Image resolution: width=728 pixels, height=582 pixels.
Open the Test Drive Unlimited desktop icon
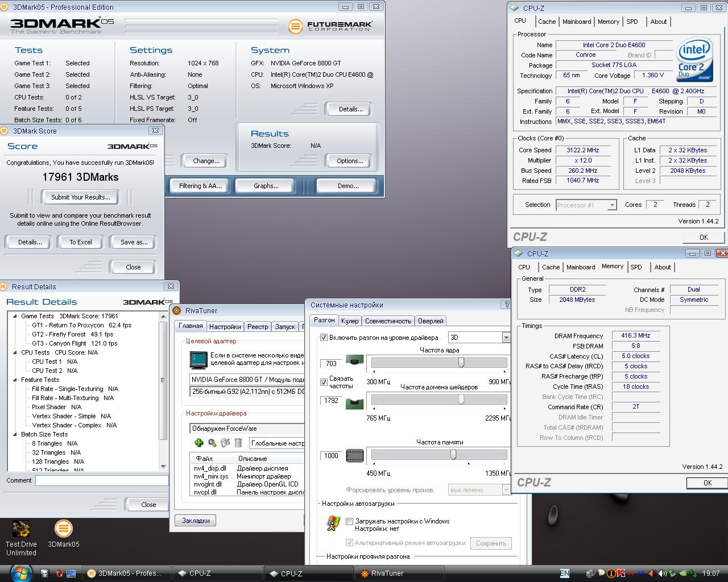point(21,539)
